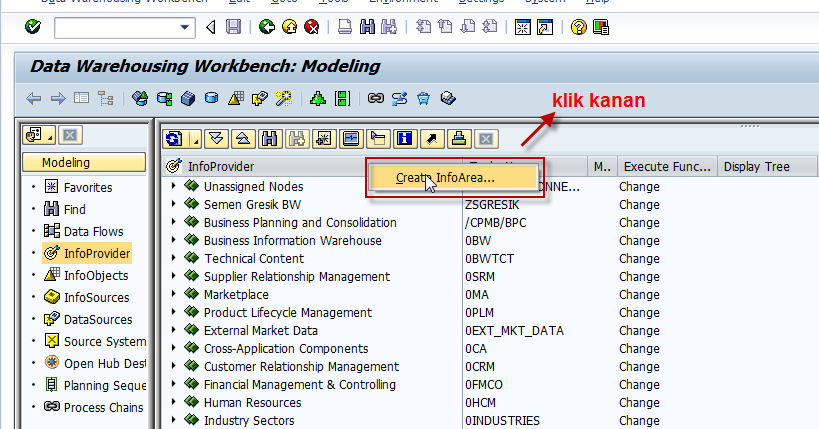
Task: Click the bucket icon in application toolbar
Action: (x=424, y=98)
